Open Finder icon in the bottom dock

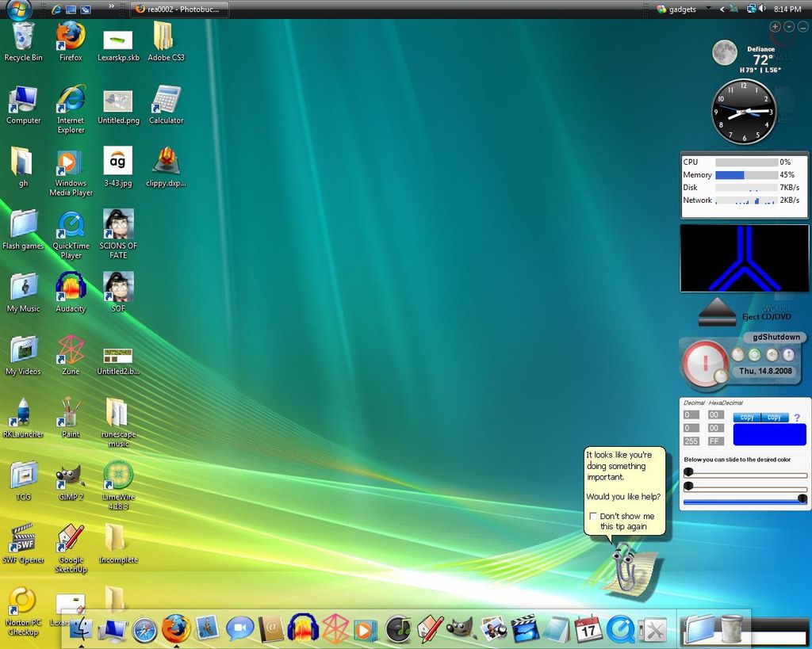click(x=82, y=629)
